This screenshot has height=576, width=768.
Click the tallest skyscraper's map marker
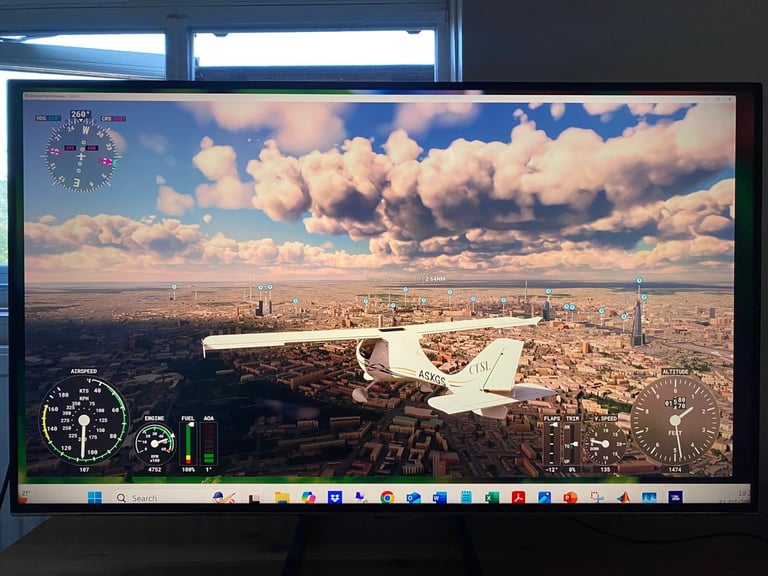coord(639,281)
